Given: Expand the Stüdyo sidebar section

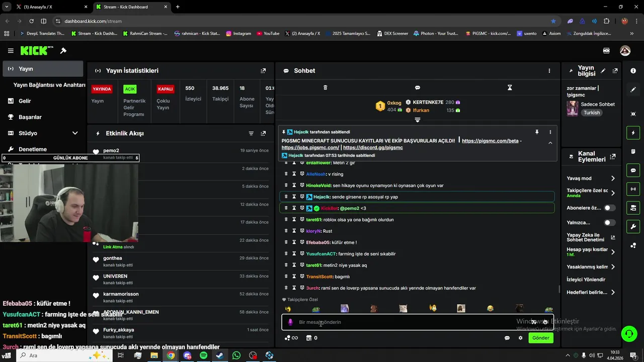Looking at the screenshot, I should pos(75,133).
